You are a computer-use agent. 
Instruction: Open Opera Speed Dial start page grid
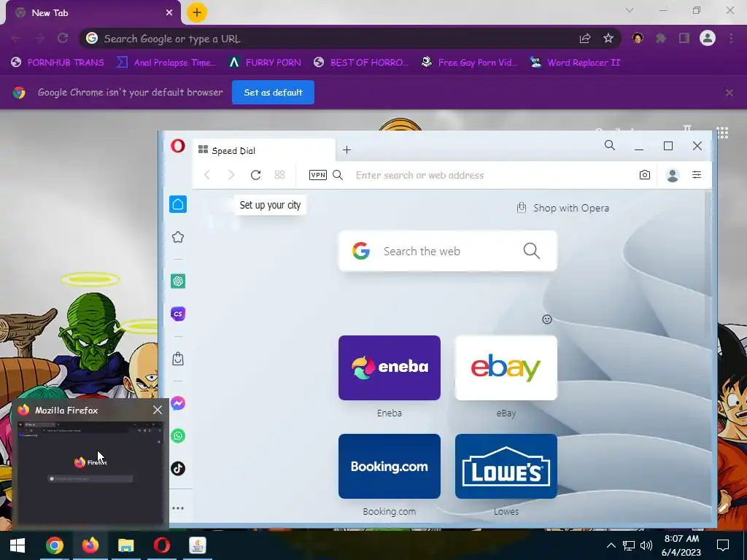(279, 175)
